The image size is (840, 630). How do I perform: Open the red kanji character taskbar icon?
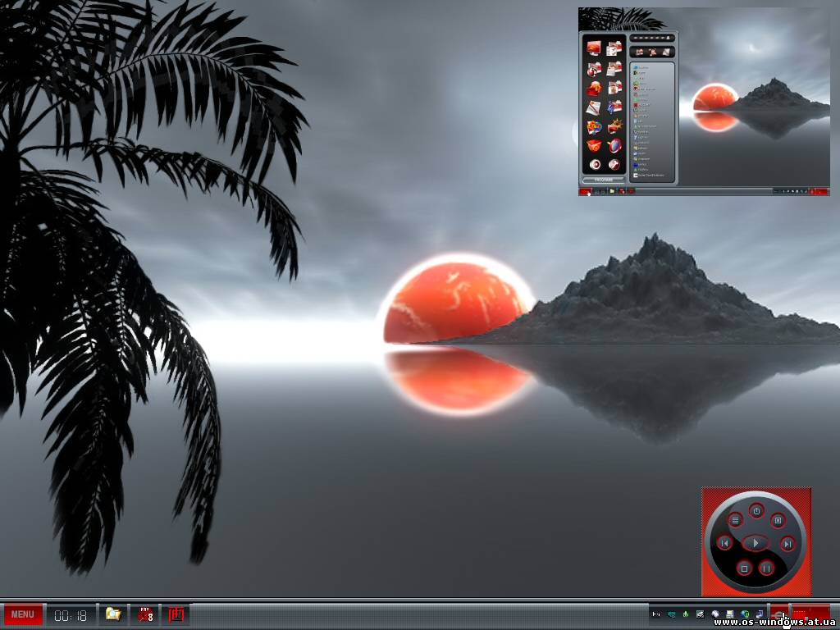(176, 614)
